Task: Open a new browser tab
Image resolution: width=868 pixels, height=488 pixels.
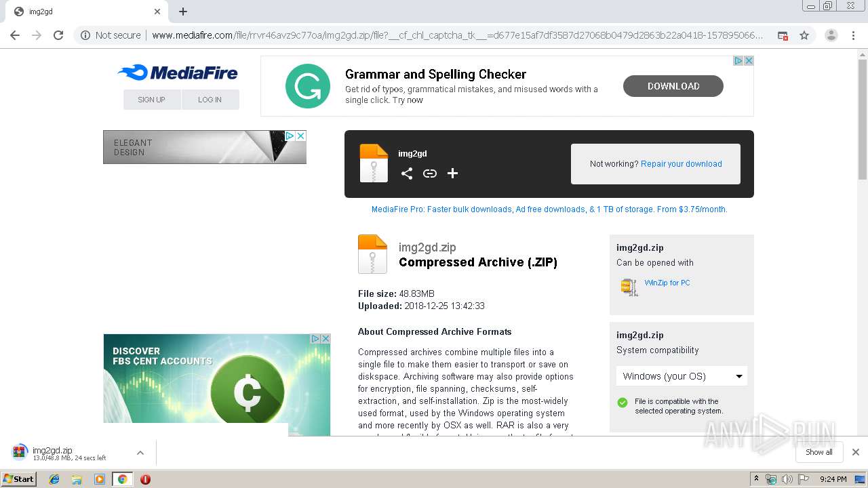Action: point(183,12)
